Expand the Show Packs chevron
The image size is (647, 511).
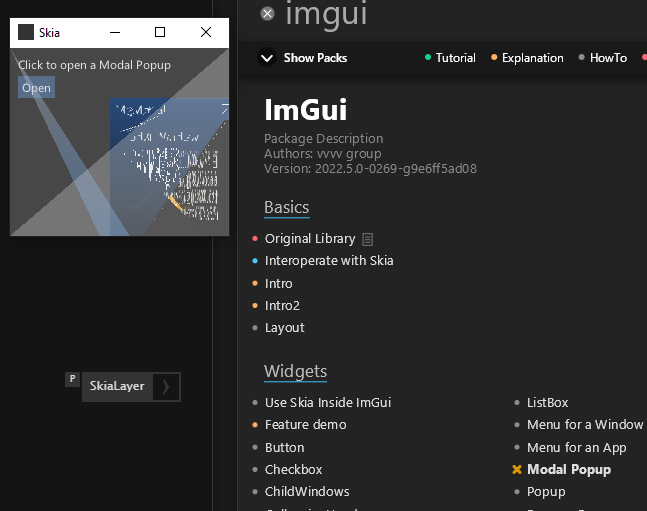point(267,58)
